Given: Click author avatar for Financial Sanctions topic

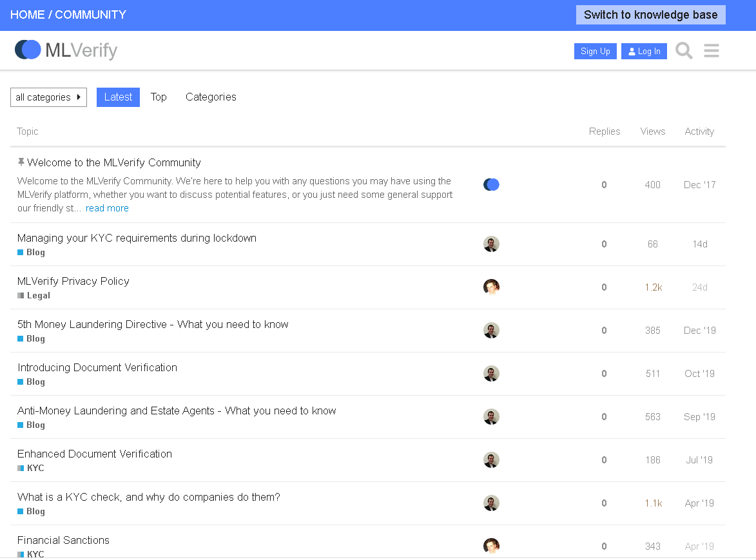Looking at the screenshot, I should pyautogui.click(x=491, y=546).
